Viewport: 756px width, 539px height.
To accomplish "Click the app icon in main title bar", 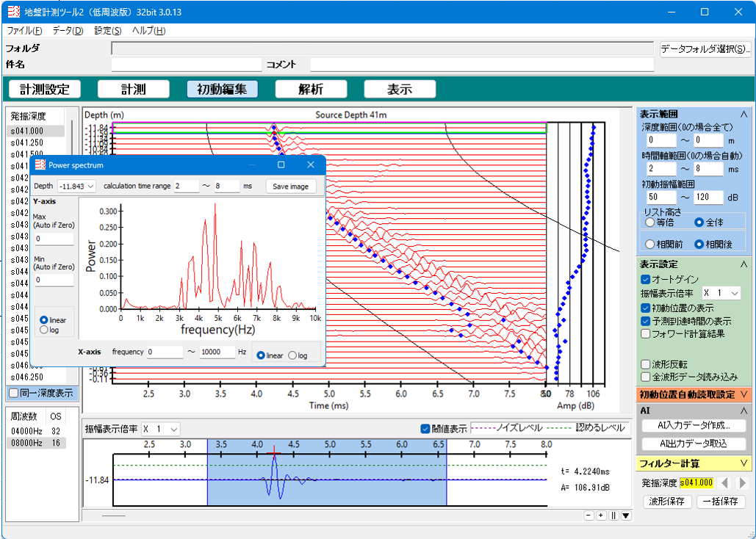I will [13, 12].
